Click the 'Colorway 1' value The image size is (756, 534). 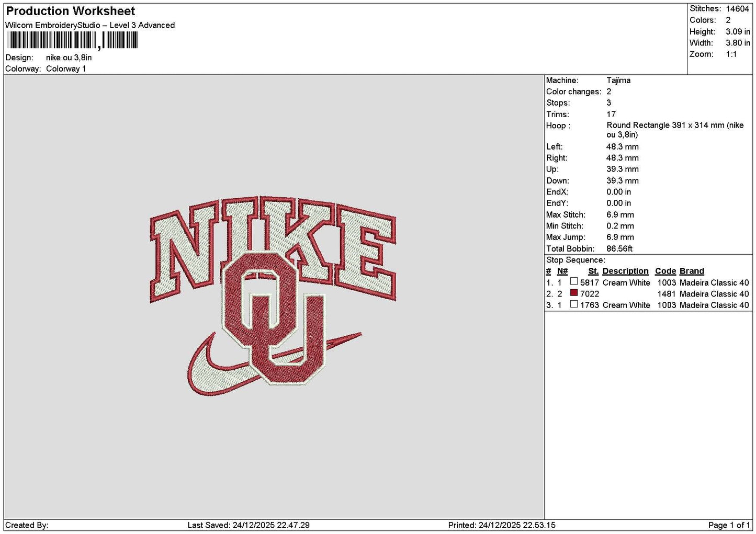[66, 69]
